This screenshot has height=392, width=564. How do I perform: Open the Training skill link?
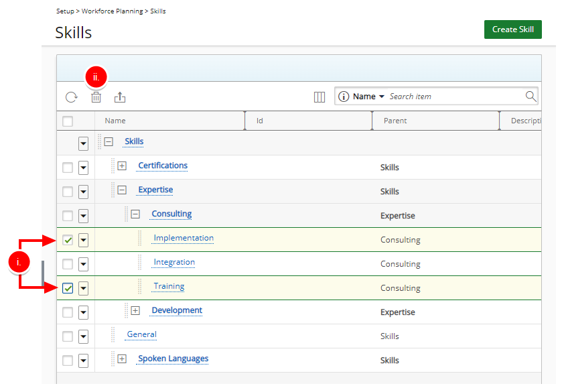(x=169, y=286)
